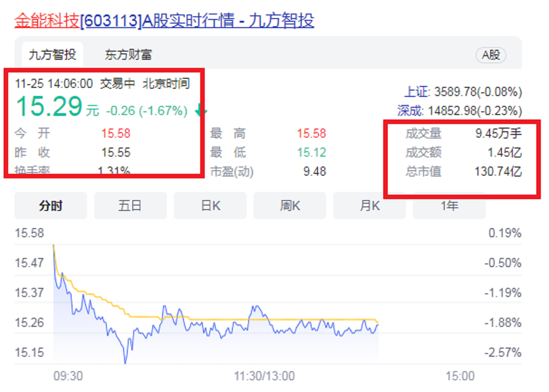Click the 15.47 price axis label
The width and height of the screenshot is (549, 392).
29,263
